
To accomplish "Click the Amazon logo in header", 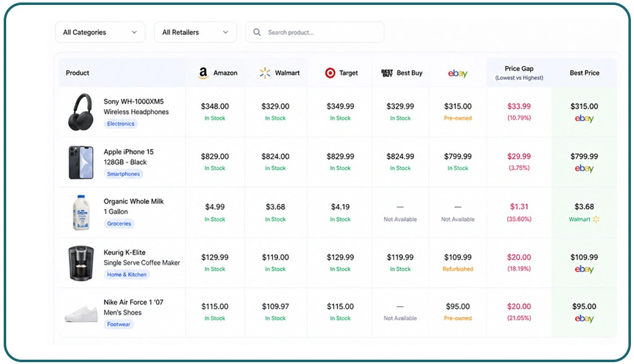I will (203, 73).
